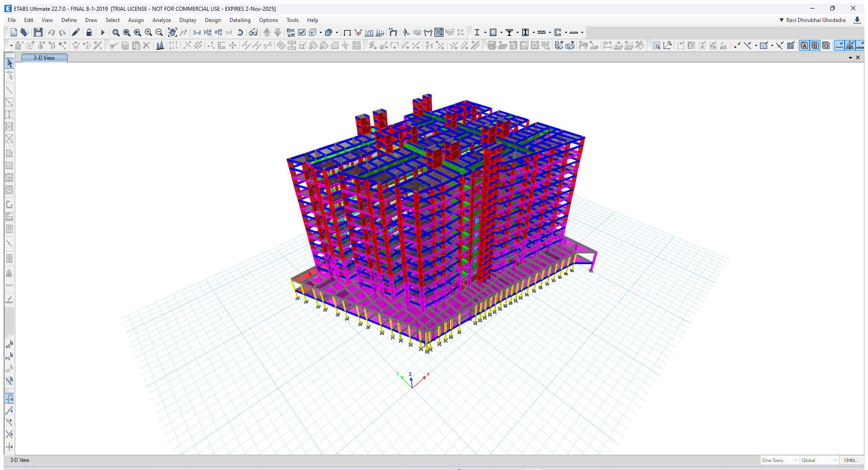Expand the frame section I-beam dropdown arrow
Screen dimensions: 868x470
[x=485, y=32]
